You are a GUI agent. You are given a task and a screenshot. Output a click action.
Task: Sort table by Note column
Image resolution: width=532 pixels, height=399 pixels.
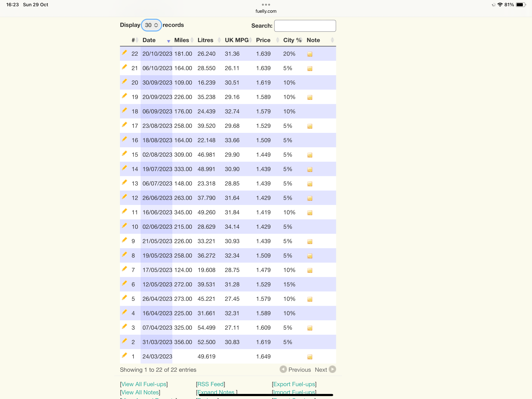coord(320,40)
